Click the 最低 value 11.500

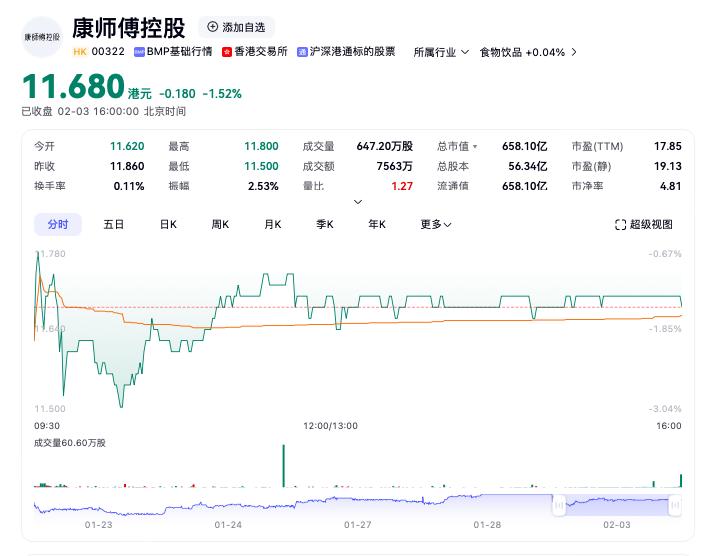[261, 166]
